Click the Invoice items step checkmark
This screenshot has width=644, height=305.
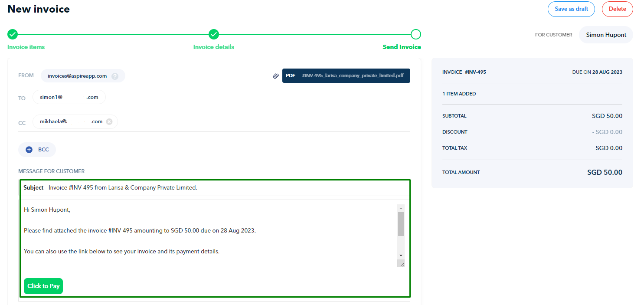(13, 34)
